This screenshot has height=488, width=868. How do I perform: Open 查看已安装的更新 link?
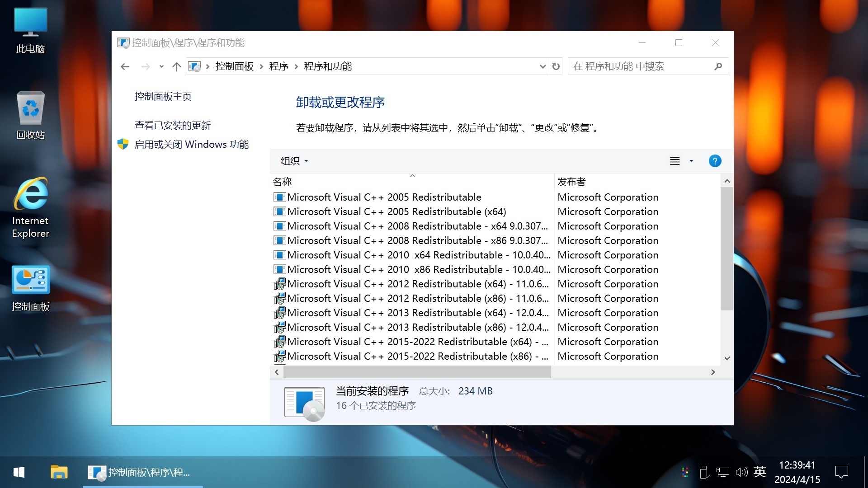173,125
